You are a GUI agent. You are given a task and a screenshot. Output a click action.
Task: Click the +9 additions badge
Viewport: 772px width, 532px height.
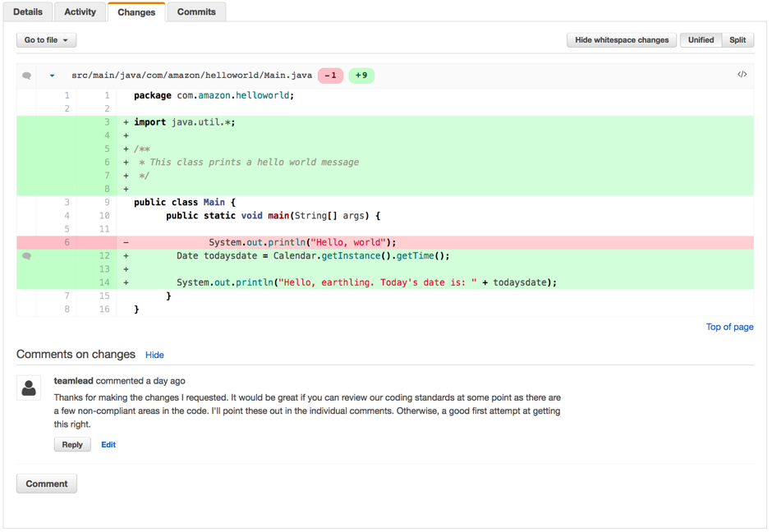[361, 76]
